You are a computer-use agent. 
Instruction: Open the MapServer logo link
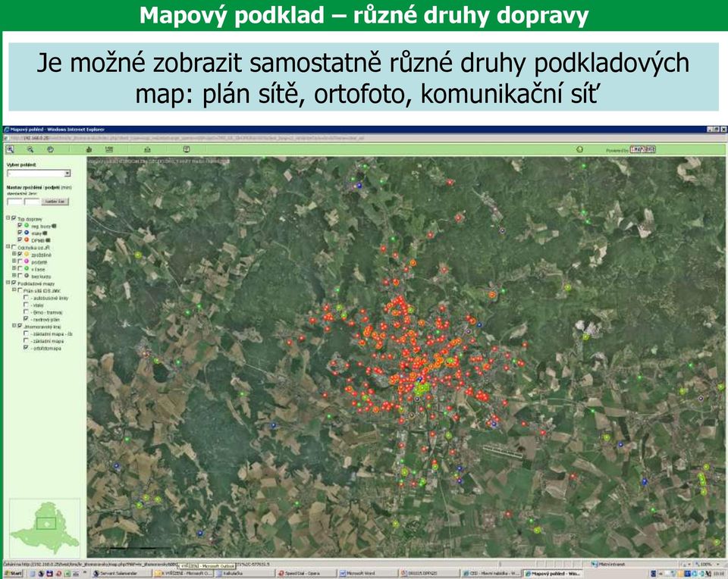[642, 149]
